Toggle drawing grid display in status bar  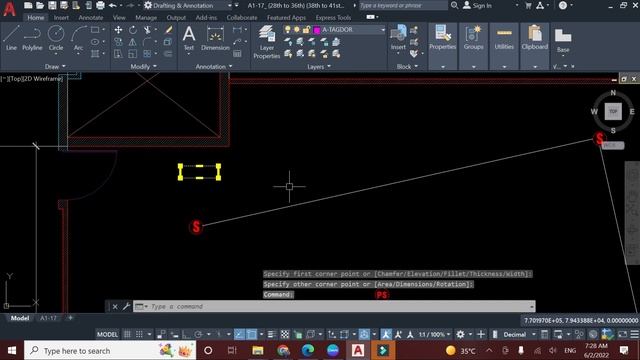click(x=127, y=334)
